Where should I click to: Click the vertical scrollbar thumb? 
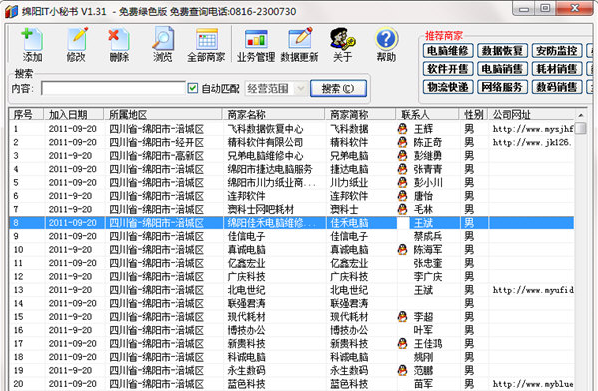point(580,128)
